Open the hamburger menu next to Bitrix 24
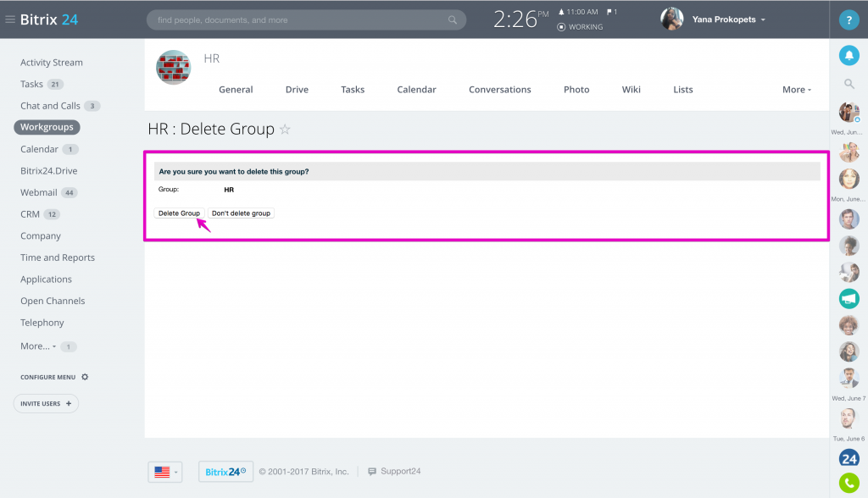 (x=10, y=19)
